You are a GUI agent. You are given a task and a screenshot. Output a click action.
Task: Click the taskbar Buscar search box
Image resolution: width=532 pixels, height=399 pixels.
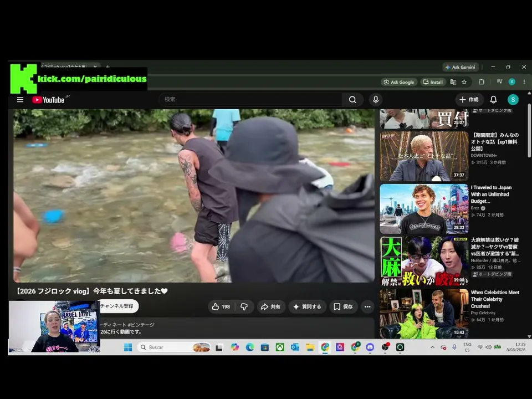pyautogui.click(x=175, y=347)
